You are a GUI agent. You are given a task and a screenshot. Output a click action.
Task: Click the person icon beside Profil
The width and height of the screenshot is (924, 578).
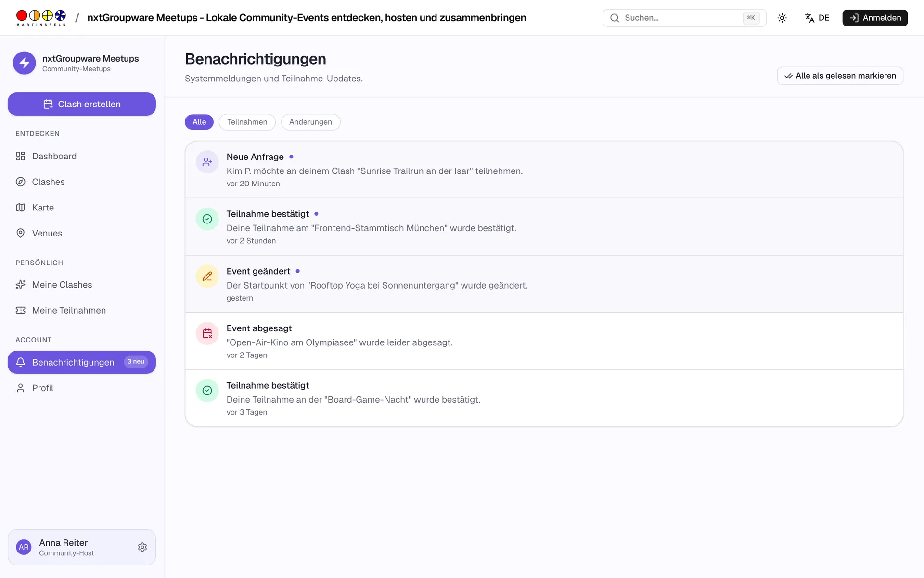point(21,388)
